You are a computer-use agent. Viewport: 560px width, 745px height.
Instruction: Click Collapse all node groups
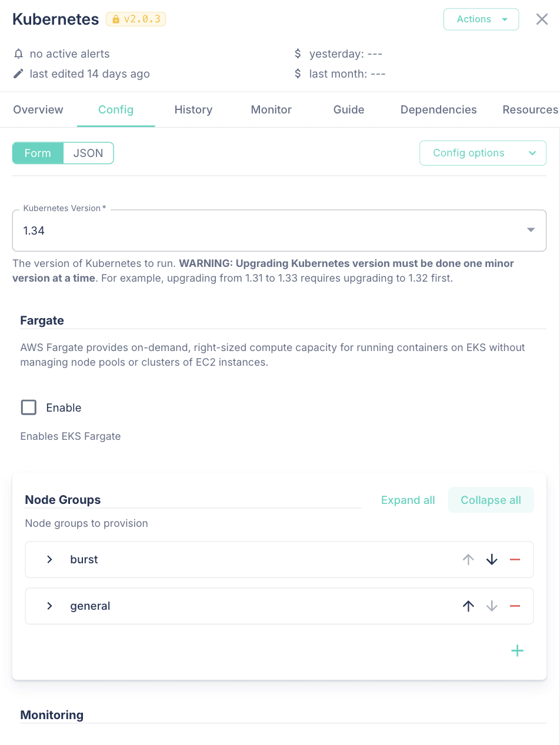491,500
